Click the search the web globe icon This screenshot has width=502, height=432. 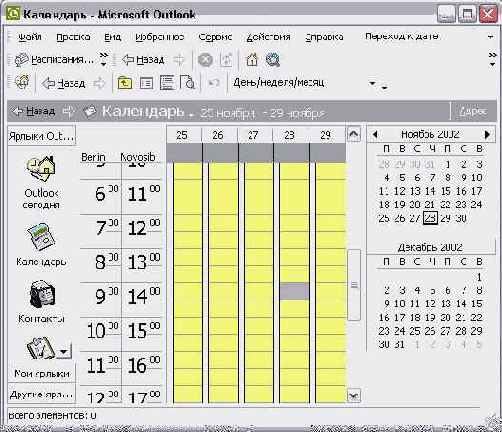pyautogui.click(x=273, y=60)
